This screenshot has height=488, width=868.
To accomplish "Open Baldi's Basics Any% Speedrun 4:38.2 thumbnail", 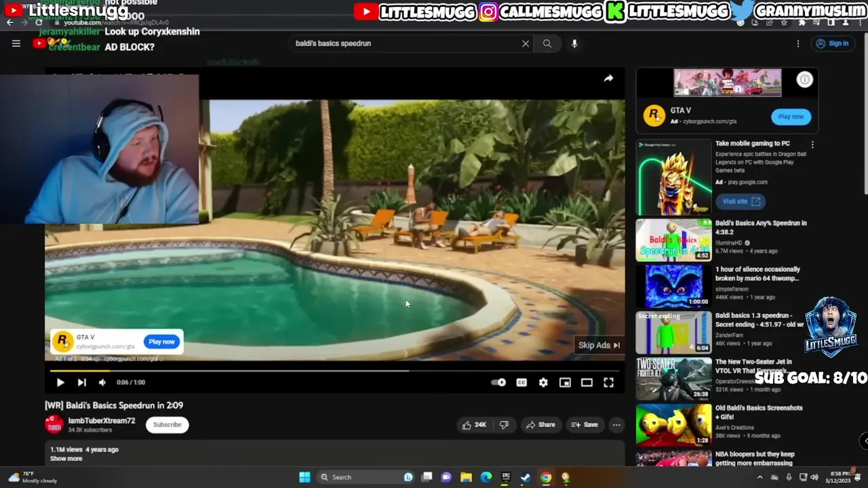I will tap(673, 240).
